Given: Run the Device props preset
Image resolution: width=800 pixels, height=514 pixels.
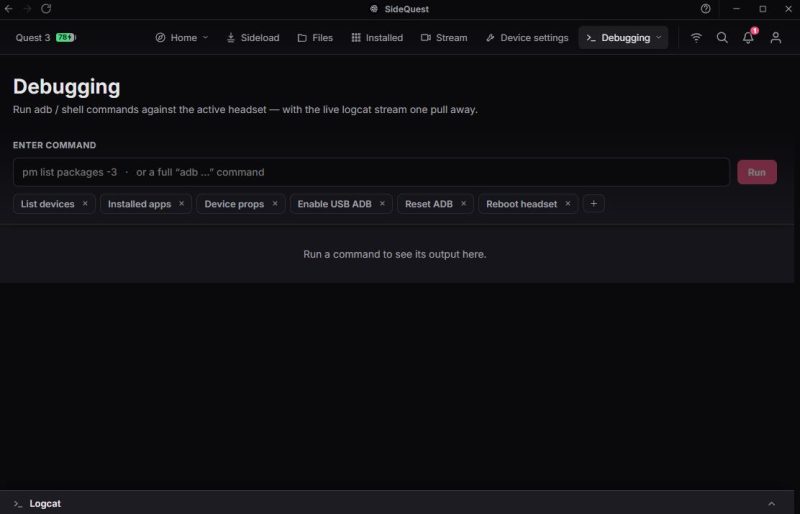Looking at the screenshot, I should pyautogui.click(x=234, y=204).
